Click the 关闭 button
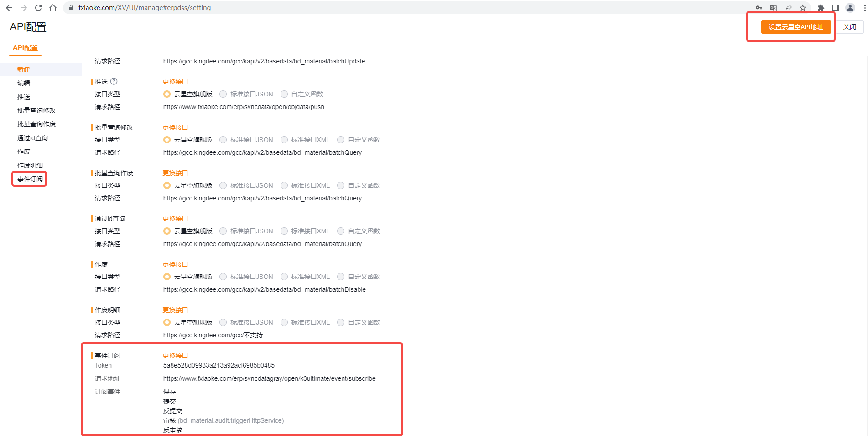Viewport: 868px width, 436px height. click(x=849, y=27)
